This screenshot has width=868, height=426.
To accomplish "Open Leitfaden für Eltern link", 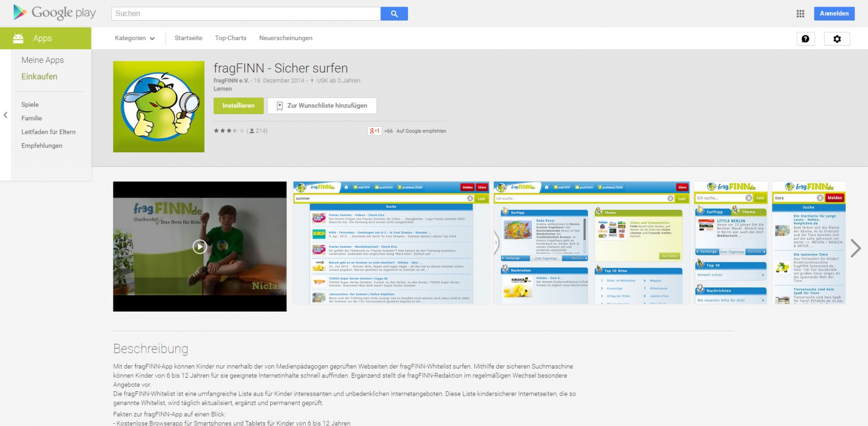I will click(48, 132).
